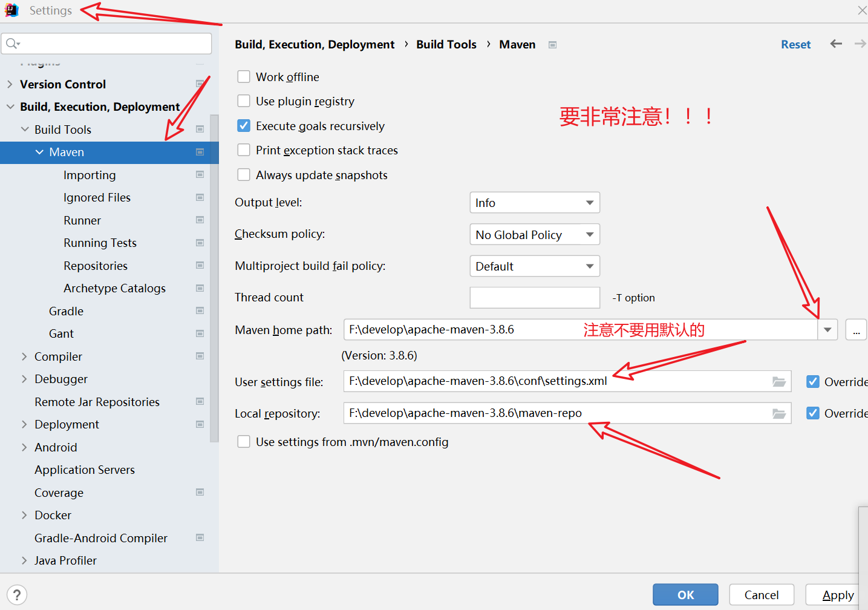The height and width of the screenshot is (610, 868).
Task: Collapse the Maven tree node
Action: point(39,152)
